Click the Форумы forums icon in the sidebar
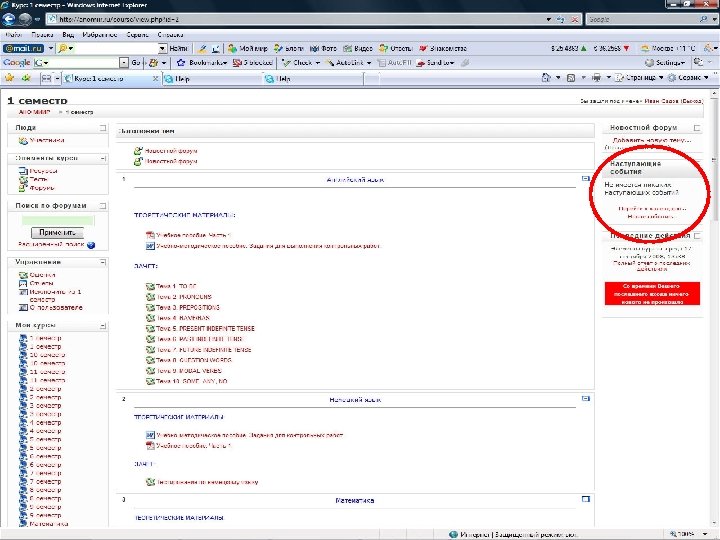The width and height of the screenshot is (720, 540). pos(21,187)
